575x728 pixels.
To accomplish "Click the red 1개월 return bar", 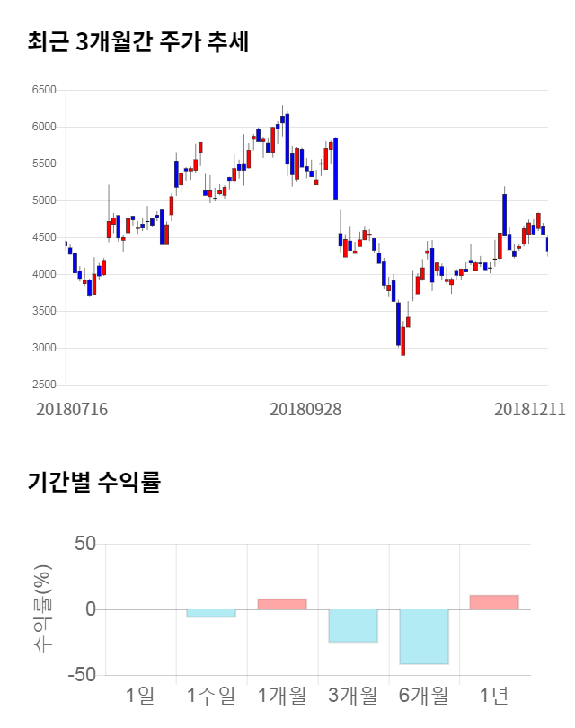I will coord(282,604).
